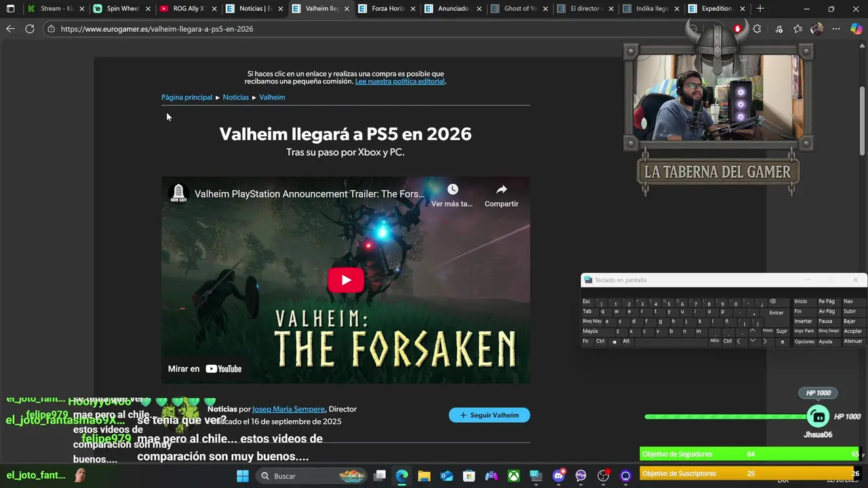Open a new browser tab
Screen dimensions: 868x488
tap(759, 9)
